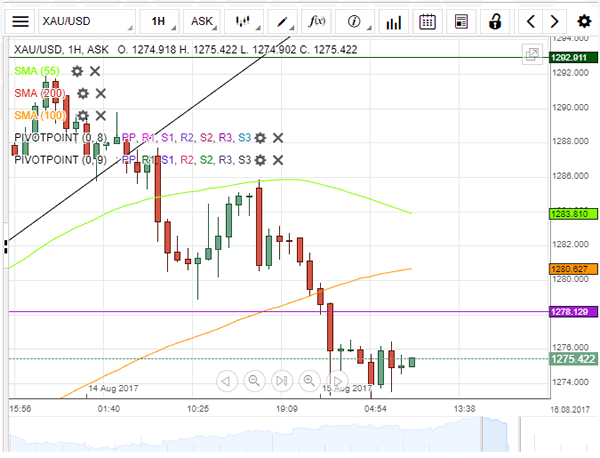Zoom out the chart with minus magnifier

tap(254, 381)
